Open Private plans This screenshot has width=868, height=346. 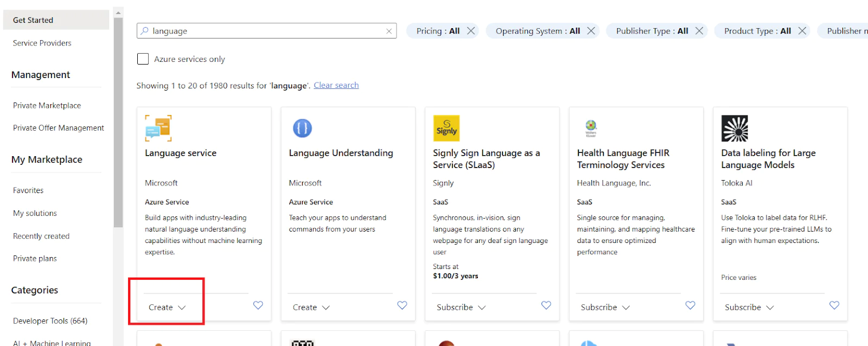coord(35,259)
